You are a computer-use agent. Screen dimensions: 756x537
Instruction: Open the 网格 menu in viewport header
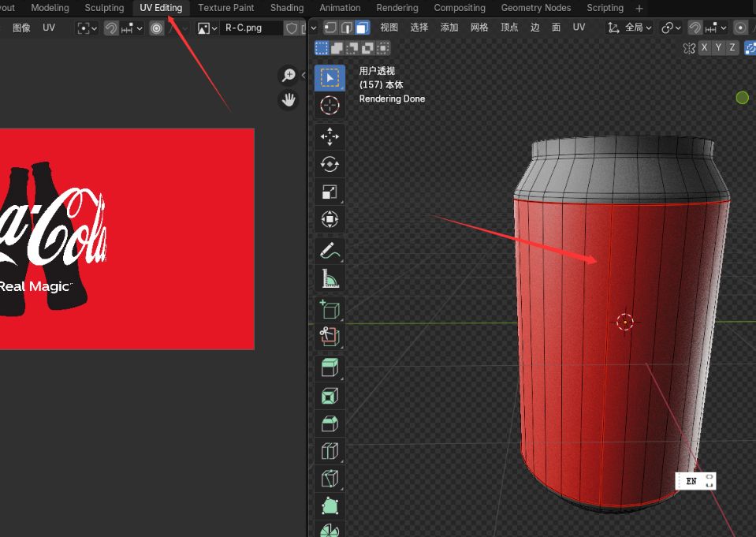(x=479, y=28)
